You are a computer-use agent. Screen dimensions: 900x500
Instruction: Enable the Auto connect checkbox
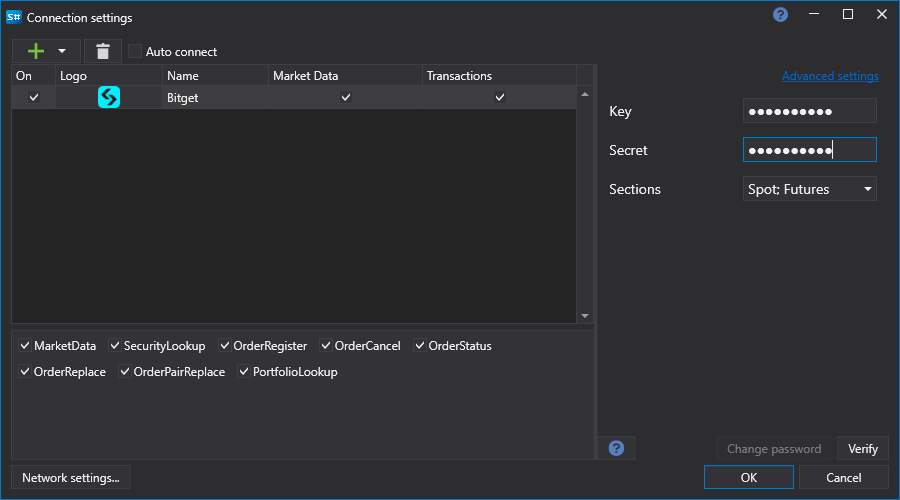pos(135,51)
